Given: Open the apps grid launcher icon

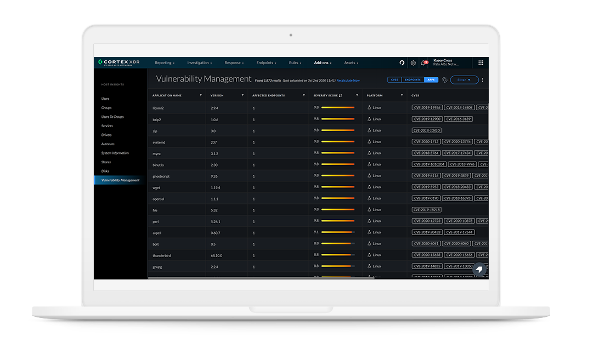Looking at the screenshot, I should [481, 62].
